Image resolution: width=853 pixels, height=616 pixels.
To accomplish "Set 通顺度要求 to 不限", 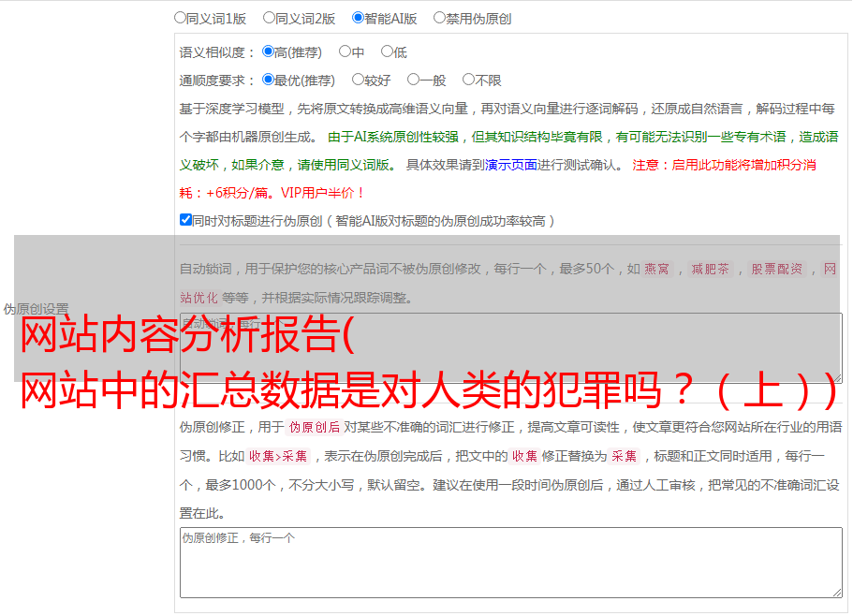I will pyautogui.click(x=468, y=80).
